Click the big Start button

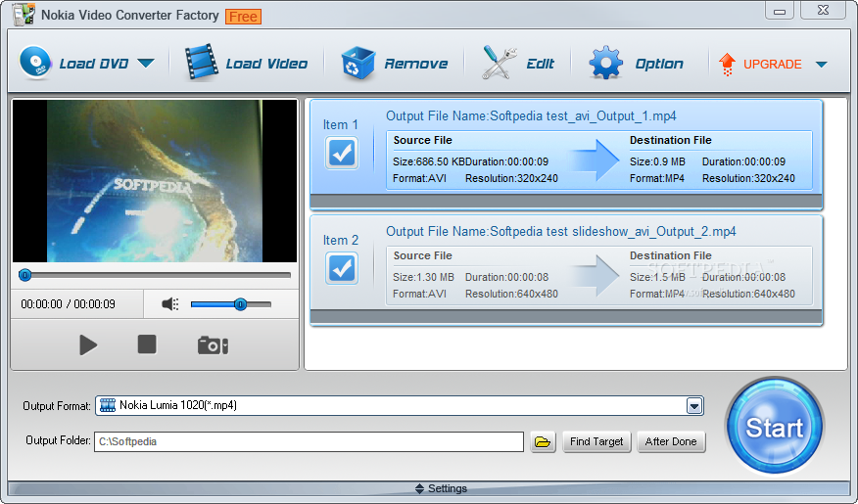point(775,427)
